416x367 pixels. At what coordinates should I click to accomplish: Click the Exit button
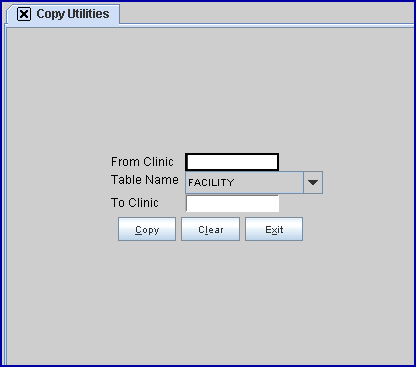coord(274,229)
